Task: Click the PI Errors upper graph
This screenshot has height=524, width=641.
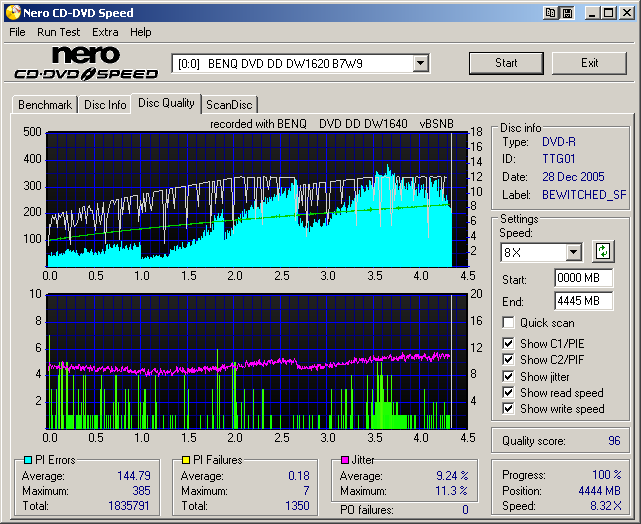Action: (257, 199)
